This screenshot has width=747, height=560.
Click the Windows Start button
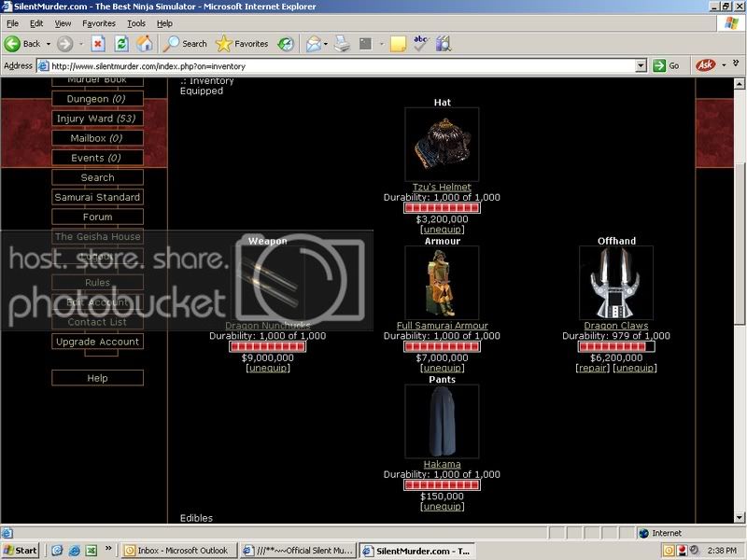[x=20, y=551]
